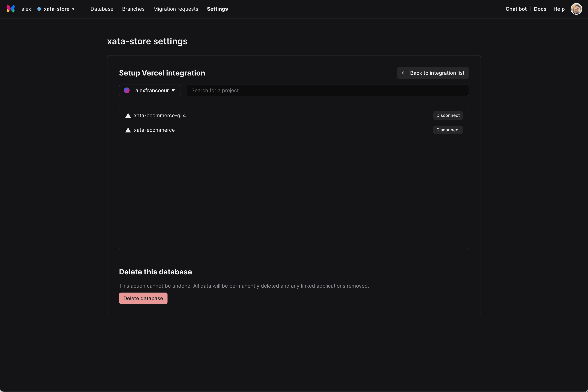Disconnect the xata-ecommerce project

click(448, 130)
